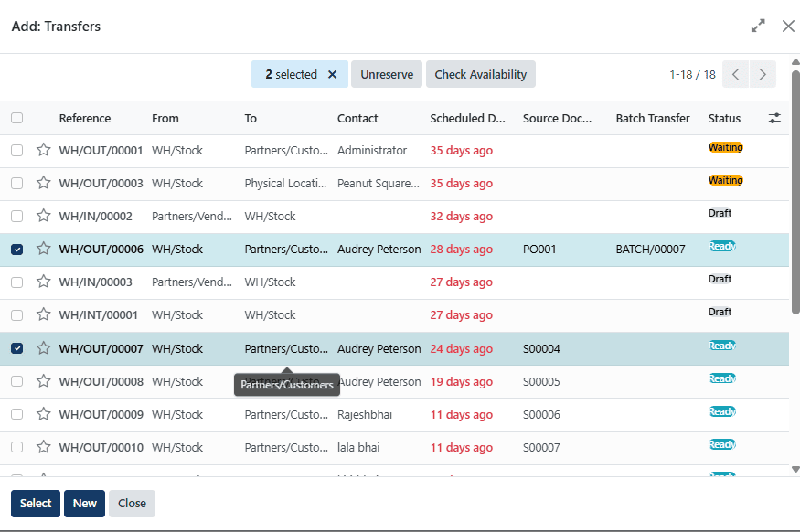Viewport: 800px width, 532px height.
Task: Toggle the star for WH/IN/00003
Action: coord(43,282)
